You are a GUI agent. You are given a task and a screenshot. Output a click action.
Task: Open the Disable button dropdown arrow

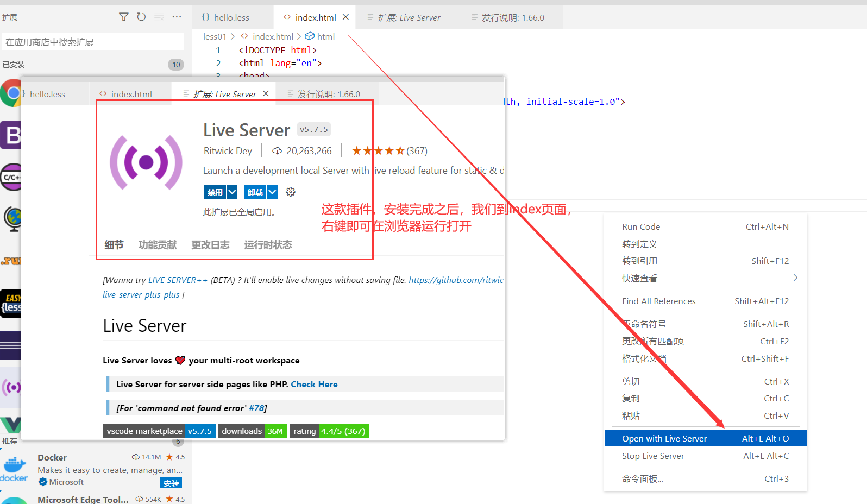[232, 192]
